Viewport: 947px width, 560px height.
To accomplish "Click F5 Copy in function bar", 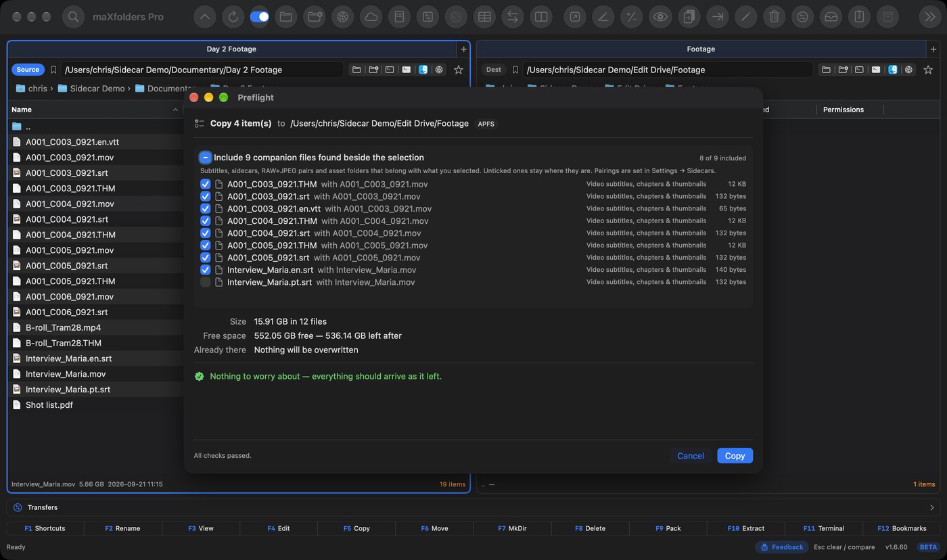I will [356, 528].
